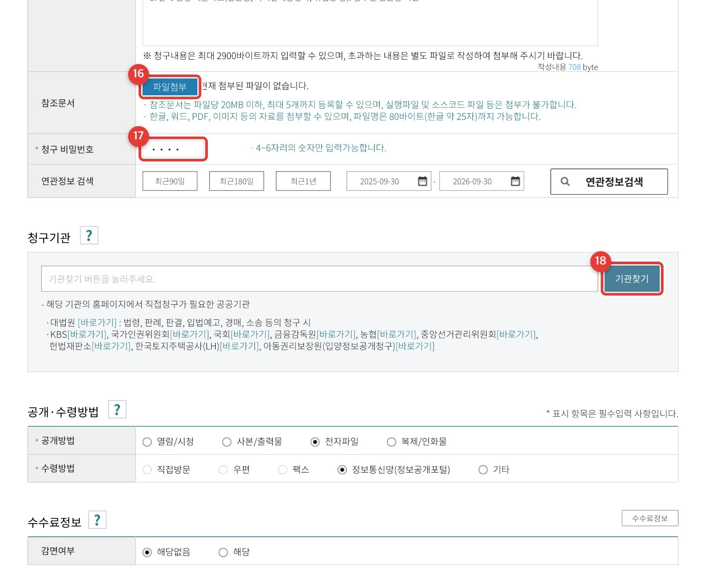Open 중앙선거관리위원회 바로가기 link
This screenshot has width=706, height=588.
coord(516,334)
